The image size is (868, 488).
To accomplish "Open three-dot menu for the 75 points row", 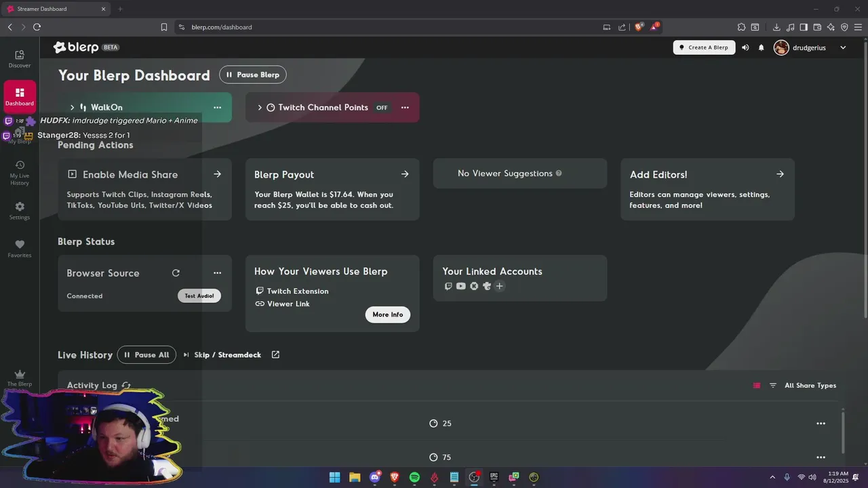I will click(821, 457).
